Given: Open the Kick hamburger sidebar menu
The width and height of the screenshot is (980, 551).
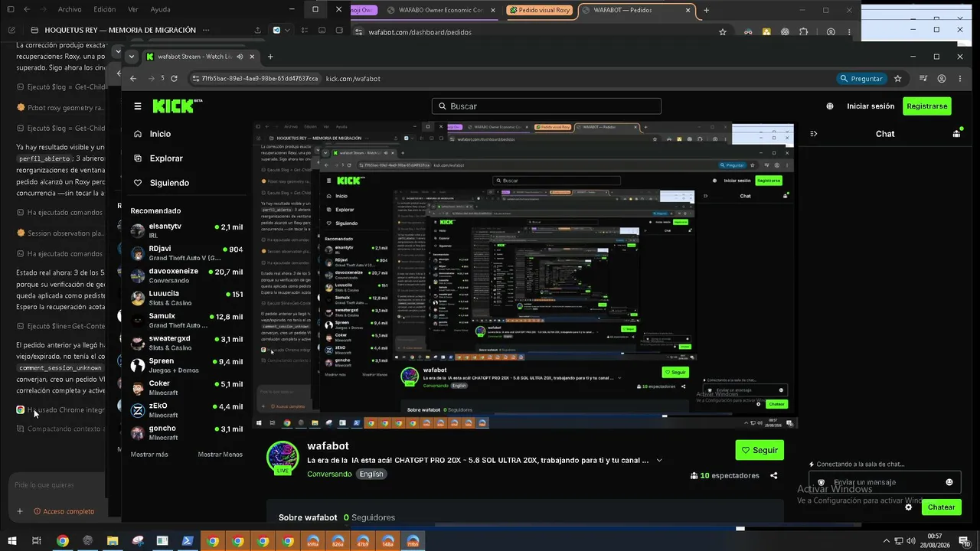Looking at the screenshot, I should (x=138, y=106).
